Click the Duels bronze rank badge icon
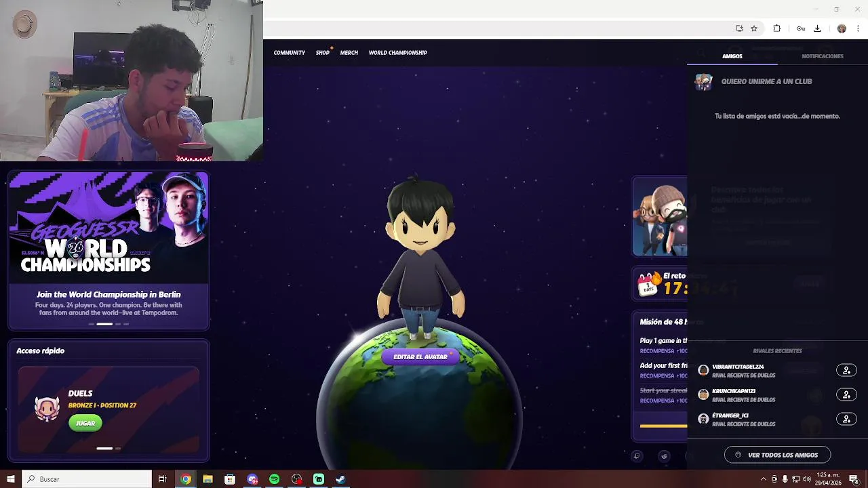This screenshot has width=868, height=488. pos(47,409)
